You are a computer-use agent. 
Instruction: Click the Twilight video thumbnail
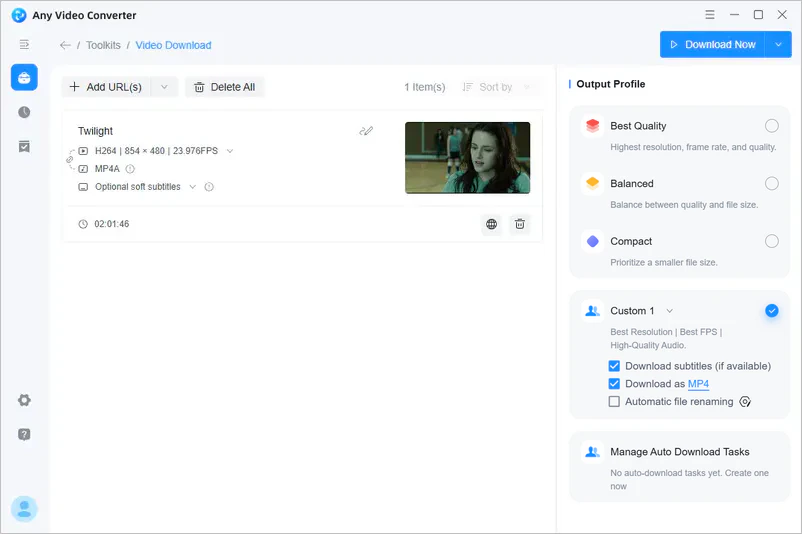467,158
